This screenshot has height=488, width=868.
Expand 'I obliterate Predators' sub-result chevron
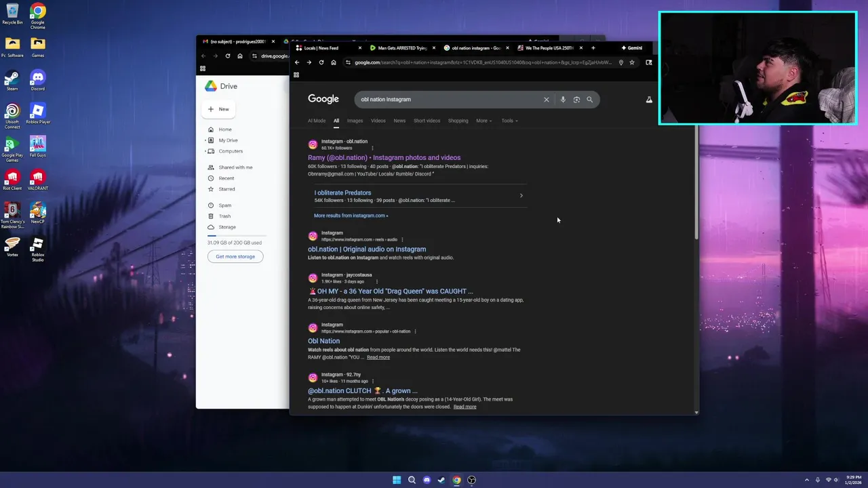coord(521,196)
